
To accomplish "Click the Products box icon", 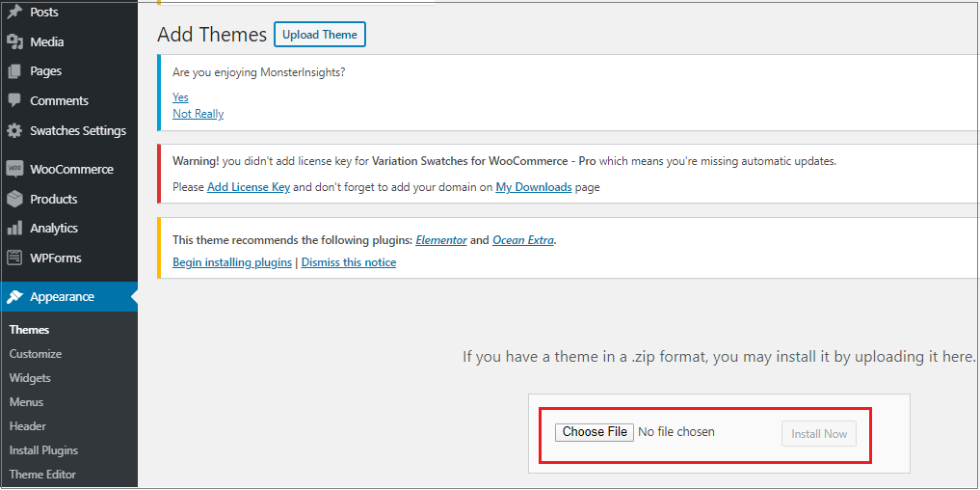I will point(14,199).
